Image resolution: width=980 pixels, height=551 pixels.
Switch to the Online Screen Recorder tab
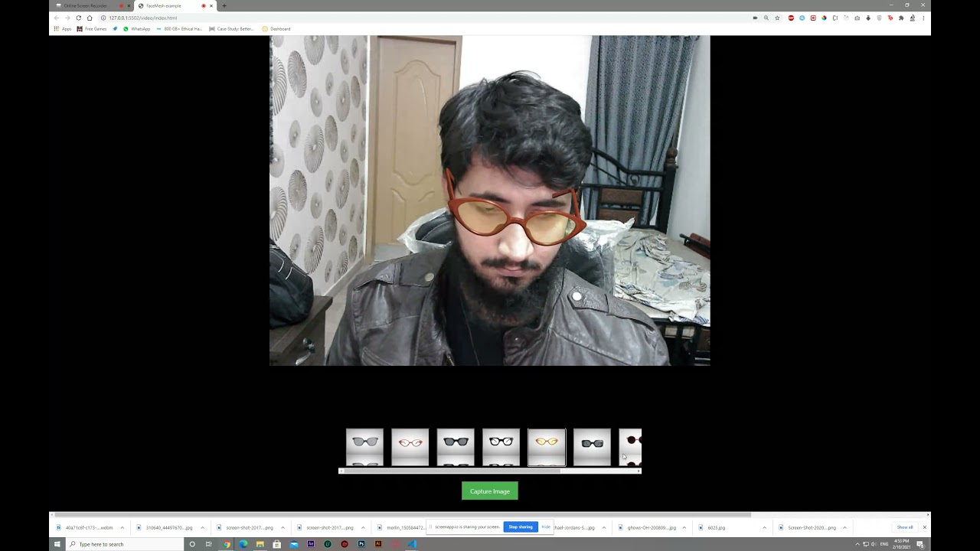pos(90,5)
